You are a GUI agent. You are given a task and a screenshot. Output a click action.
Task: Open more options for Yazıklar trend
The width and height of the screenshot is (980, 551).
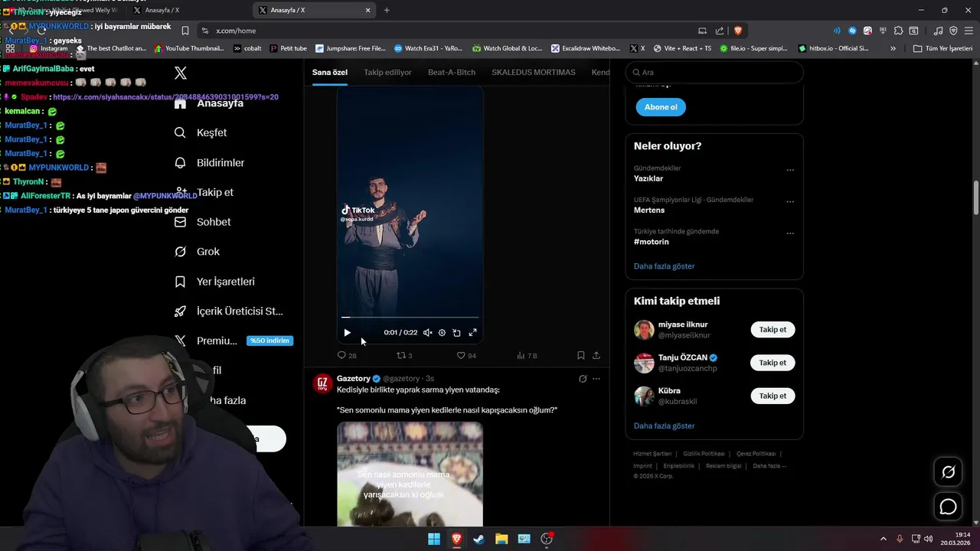[x=790, y=171]
